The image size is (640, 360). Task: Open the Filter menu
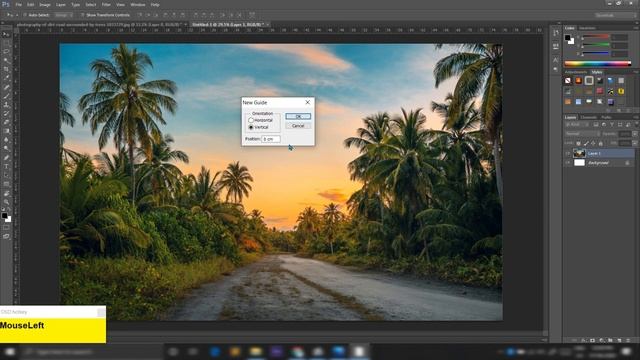(x=106, y=4)
